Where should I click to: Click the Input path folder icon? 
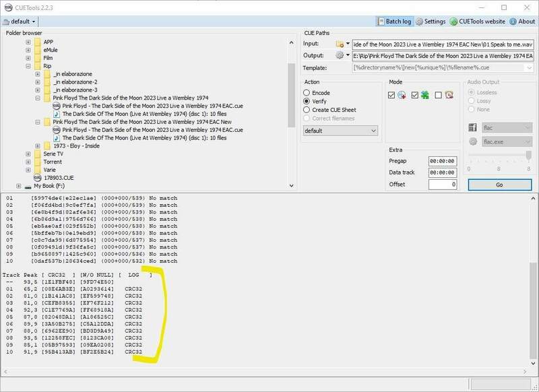[339, 44]
